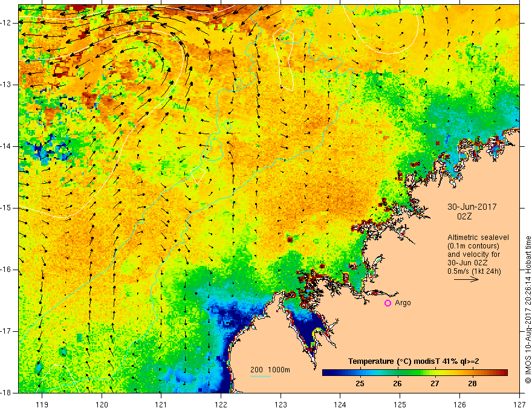Click the color bar tick label '27'
The image size is (532, 411).
coord(435,384)
